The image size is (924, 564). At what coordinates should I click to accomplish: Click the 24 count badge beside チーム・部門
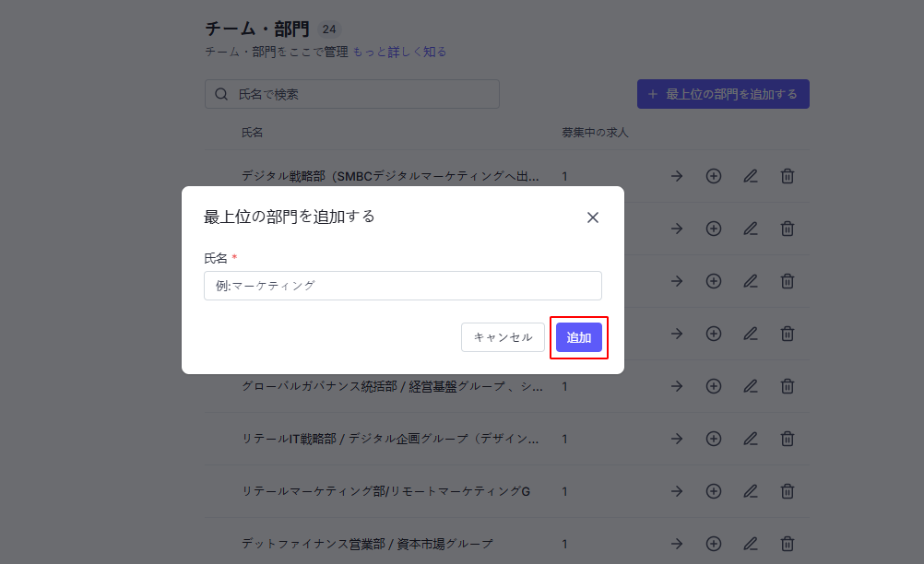click(x=329, y=29)
